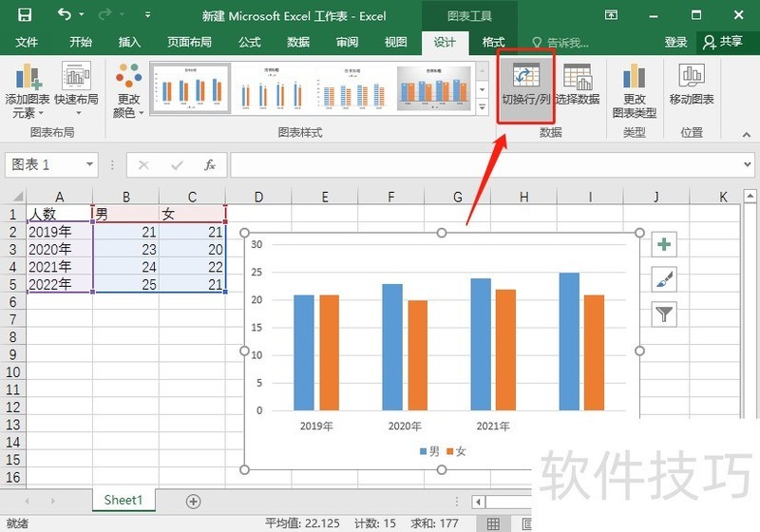Viewport: 760px width, 532px height.
Task: Select the Sheet1 worksheet tab
Action: [x=123, y=500]
